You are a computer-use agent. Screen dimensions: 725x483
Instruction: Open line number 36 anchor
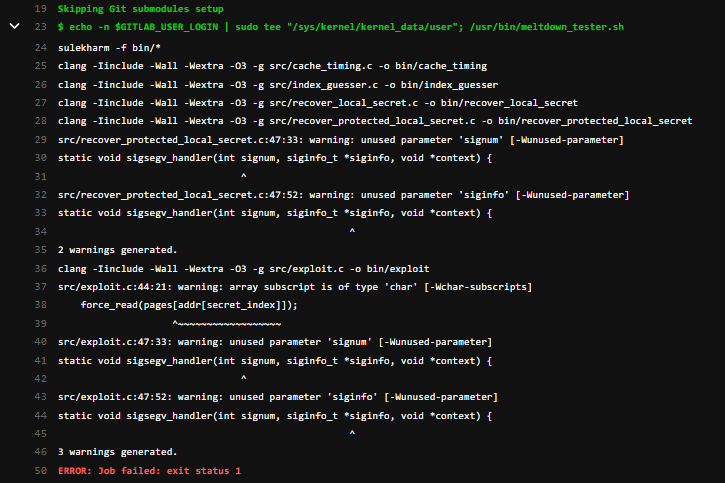[x=41, y=269]
